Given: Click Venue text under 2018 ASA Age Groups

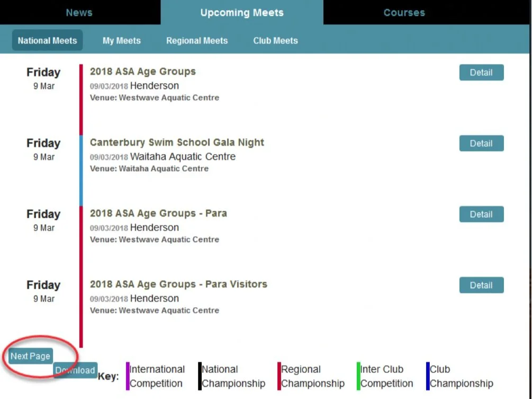Looking at the screenshot, I should pos(155,98).
